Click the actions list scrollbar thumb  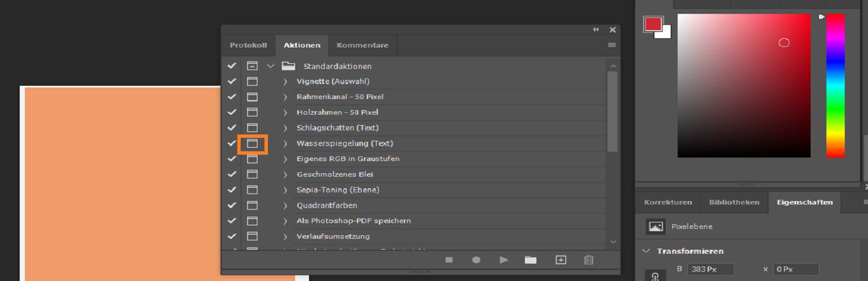coord(613,111)
